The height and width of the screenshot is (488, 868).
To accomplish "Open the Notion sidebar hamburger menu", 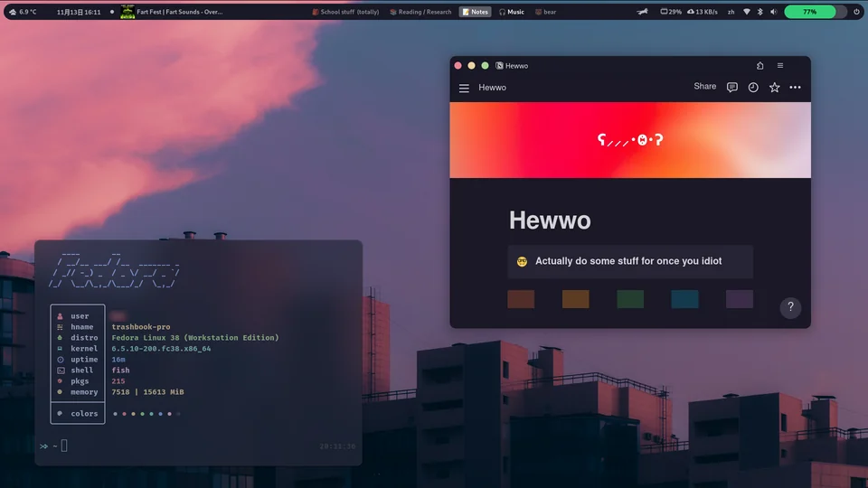I will [x=464, y=88].
